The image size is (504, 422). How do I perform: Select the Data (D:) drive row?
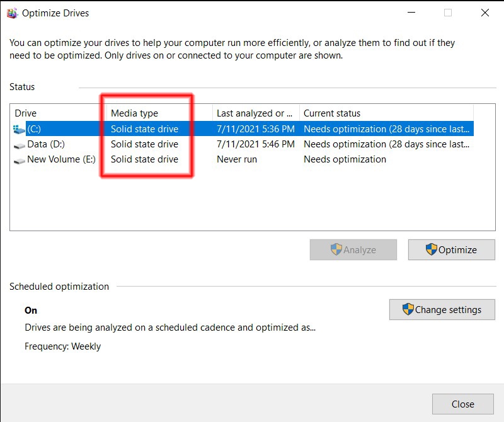click(x=243, y=144)
